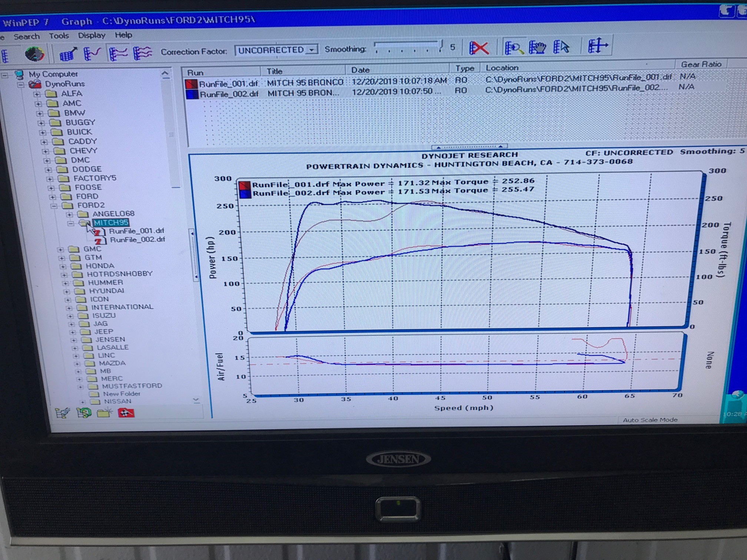Image resolution: width=747 pixels, height=560 pixels.
Task: Click RunFile_002.drf blue legend swatch on graph
Action: 245,193
